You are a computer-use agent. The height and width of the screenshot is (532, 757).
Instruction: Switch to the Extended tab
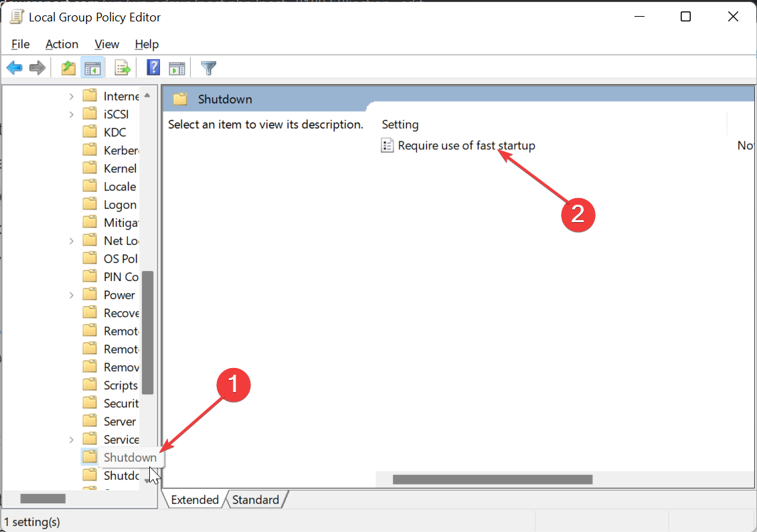coord(195,500)
